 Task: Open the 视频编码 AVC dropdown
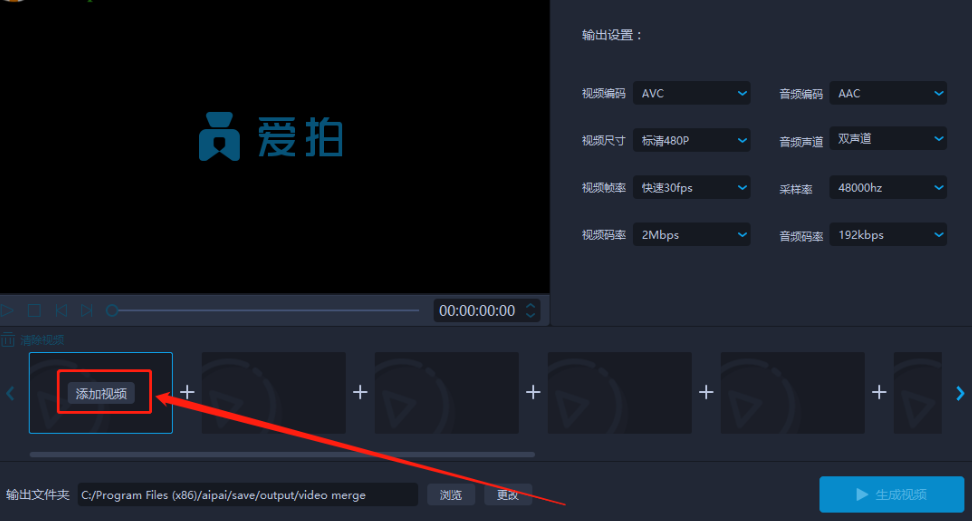691,93
